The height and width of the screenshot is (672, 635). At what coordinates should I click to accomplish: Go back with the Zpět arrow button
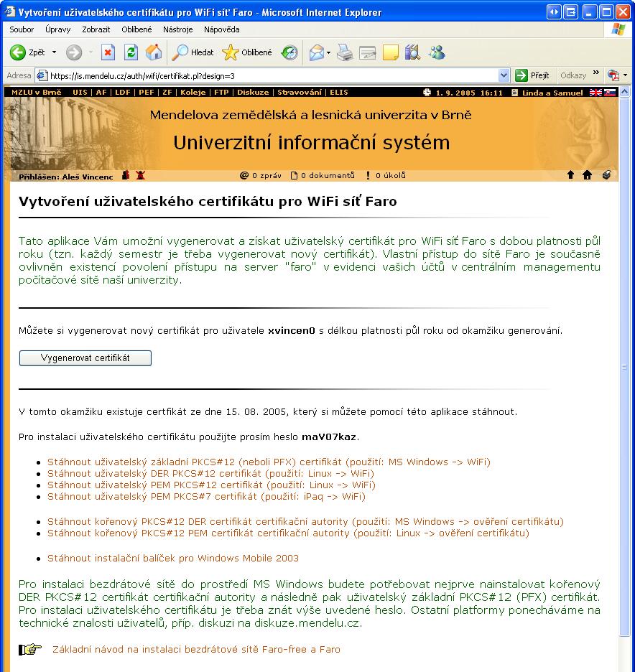click(x=27, y=52)
